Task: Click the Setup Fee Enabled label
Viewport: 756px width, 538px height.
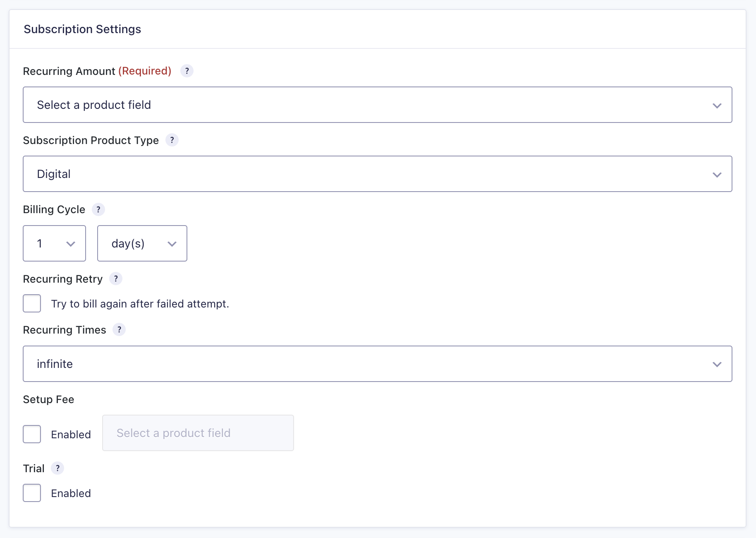Action: coord(71,435)
